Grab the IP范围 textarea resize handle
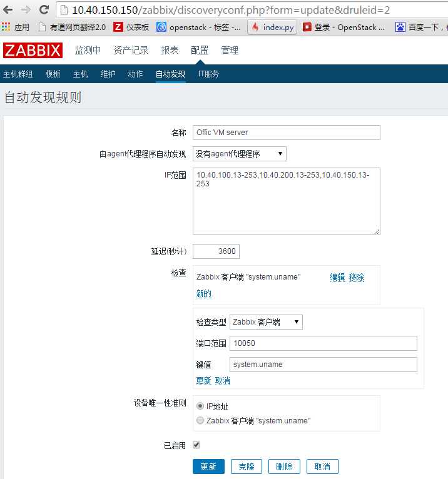Viewport: 448px width, 479px height. [x=377, y=232]
